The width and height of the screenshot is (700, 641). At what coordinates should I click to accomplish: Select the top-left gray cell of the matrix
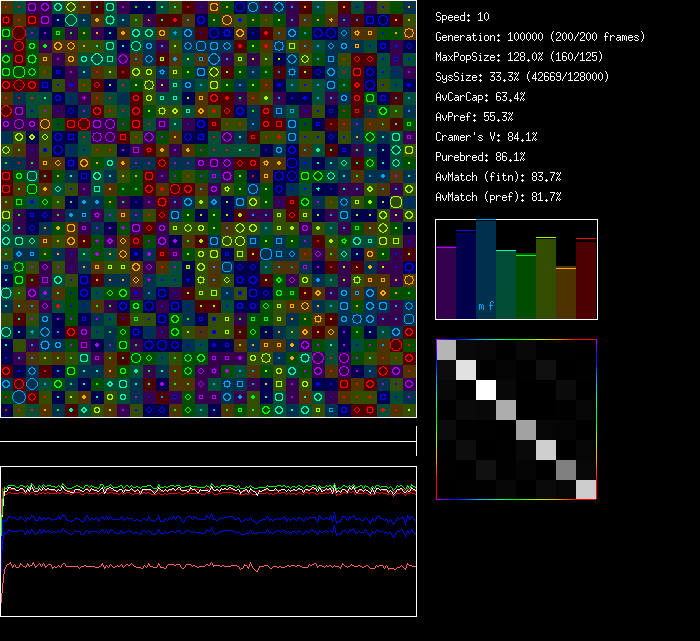coord(446,349)
